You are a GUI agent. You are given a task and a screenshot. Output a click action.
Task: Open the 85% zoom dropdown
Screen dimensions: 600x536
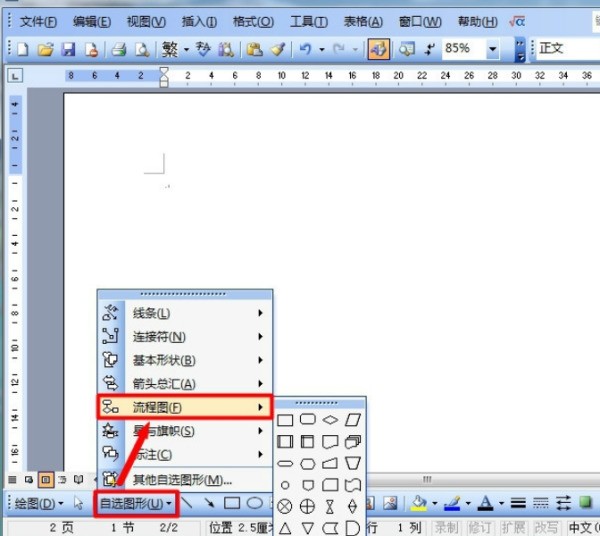coord(493,48)
